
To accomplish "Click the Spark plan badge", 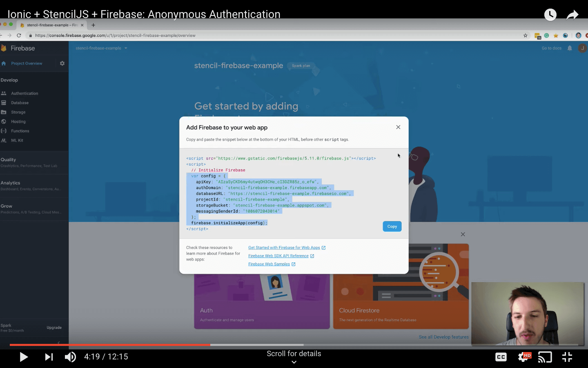I will [x=301, y=66].
